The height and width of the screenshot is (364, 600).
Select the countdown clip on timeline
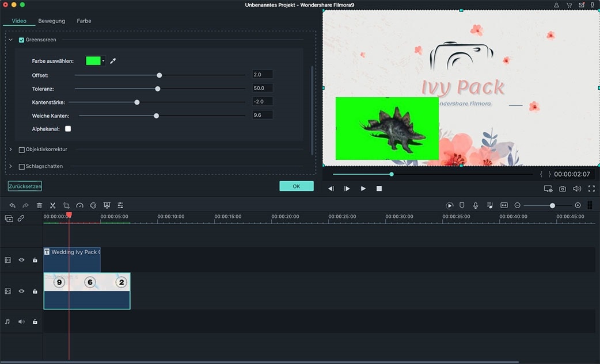[87, 290]
